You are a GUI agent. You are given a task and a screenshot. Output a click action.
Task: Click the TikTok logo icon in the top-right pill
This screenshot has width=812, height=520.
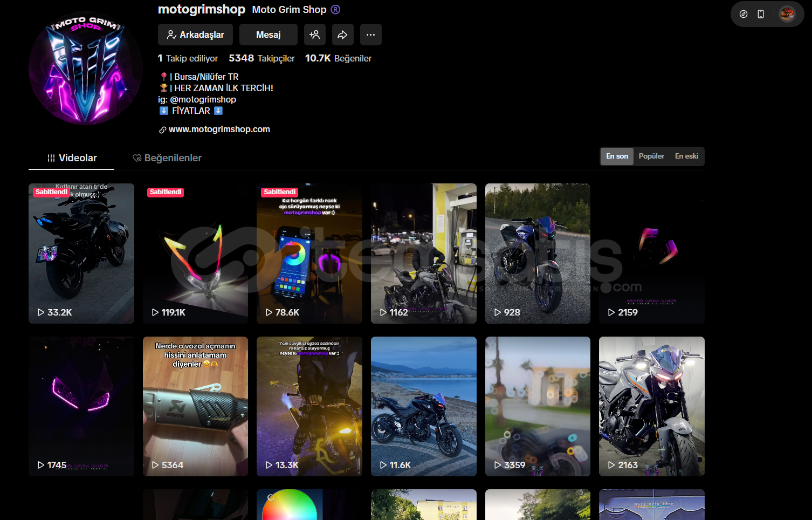tap(744, 14)
